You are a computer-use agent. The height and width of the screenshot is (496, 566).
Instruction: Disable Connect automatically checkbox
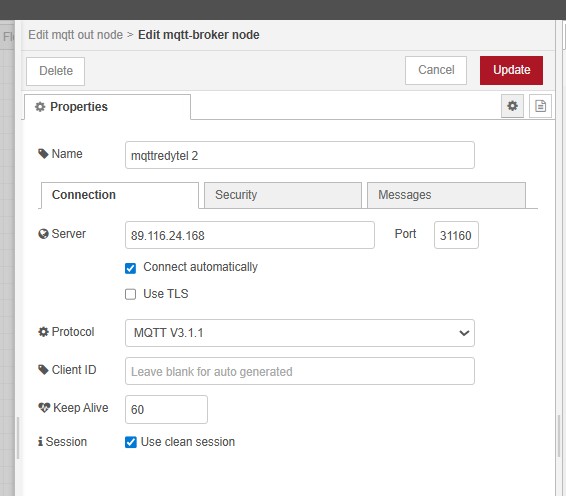coord(130,268)
